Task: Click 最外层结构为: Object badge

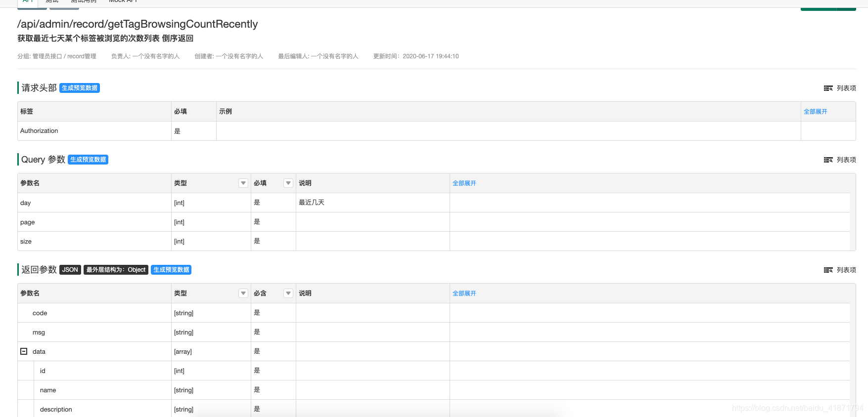Action: pos(116,270)
